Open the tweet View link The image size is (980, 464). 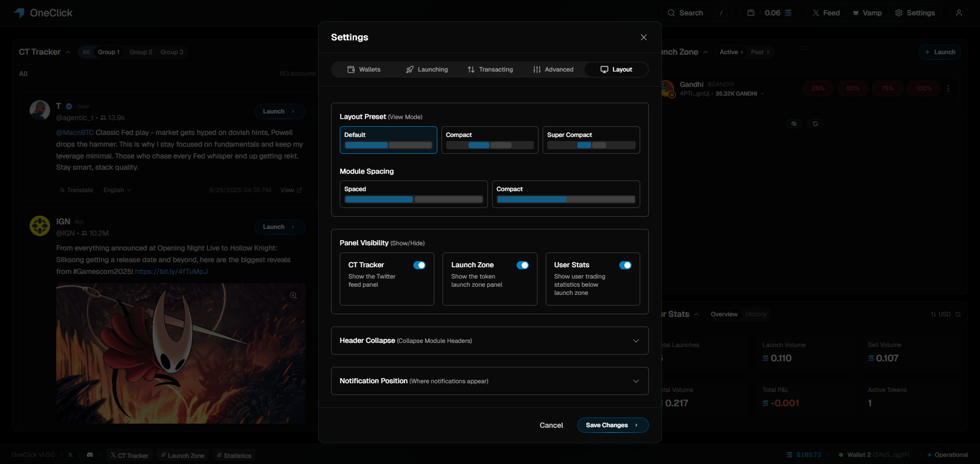coord(291,190)
